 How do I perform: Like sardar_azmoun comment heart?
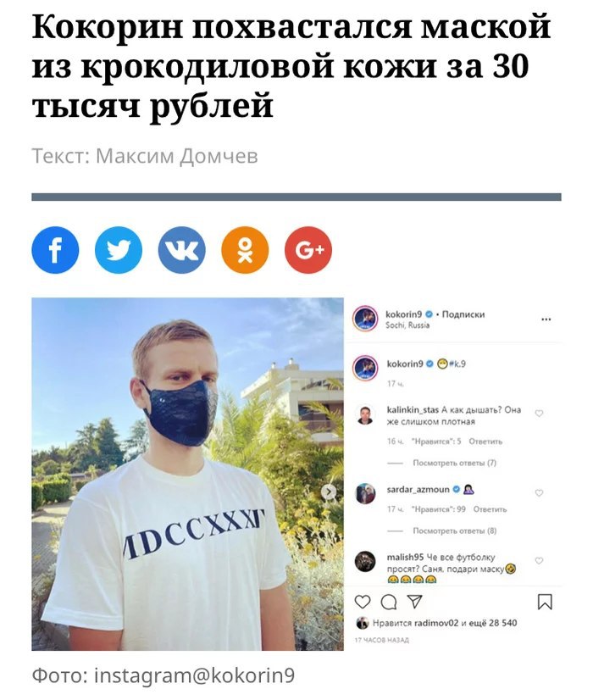tap(539, 493)
